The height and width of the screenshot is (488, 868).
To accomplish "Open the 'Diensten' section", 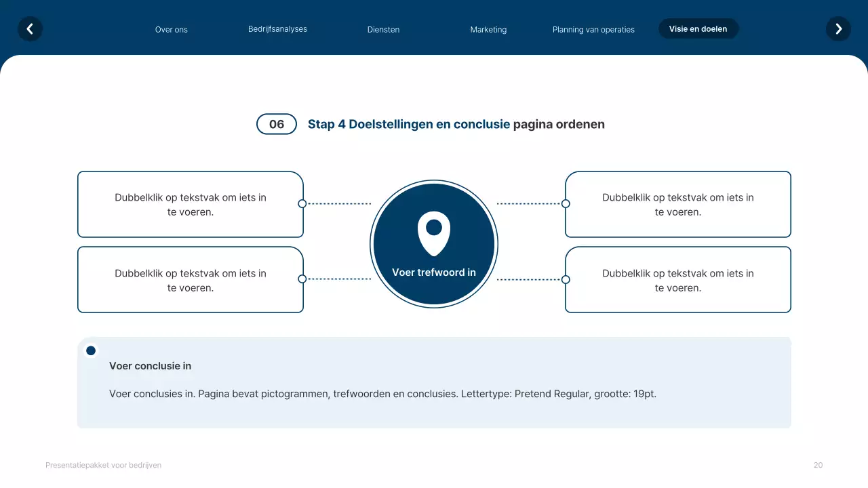I will pyautogui.click(x=383, y=29).
